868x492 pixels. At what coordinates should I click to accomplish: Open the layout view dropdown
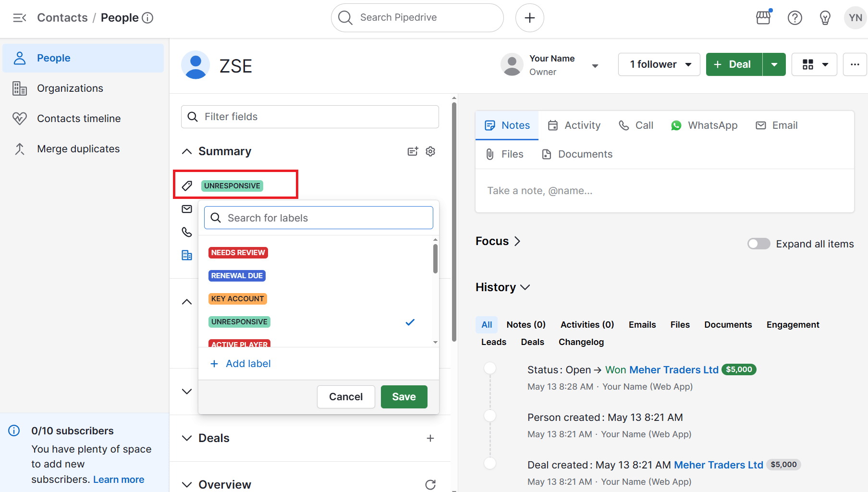coord(814,64)
